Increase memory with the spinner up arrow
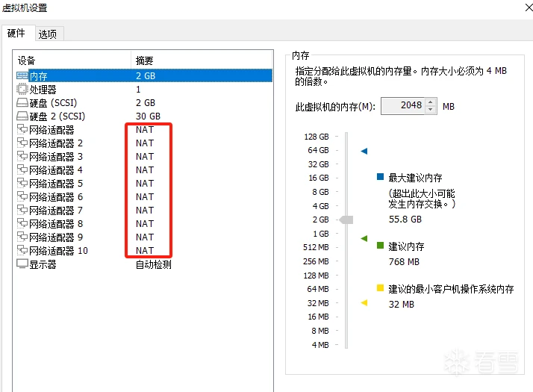 430,102
